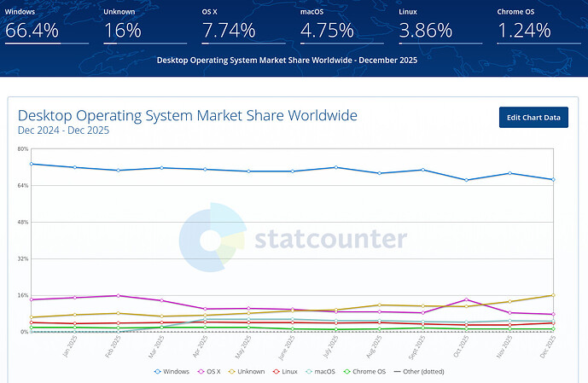
Task: Click the OS X line's peak at Oct 2025
Action: [x=465, y=299]
